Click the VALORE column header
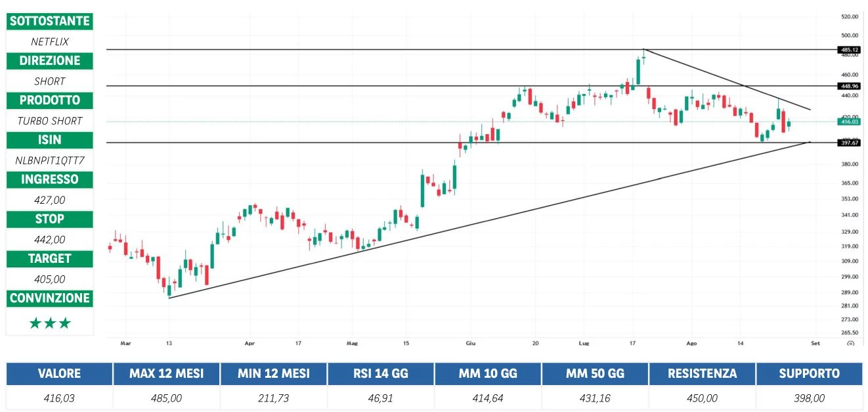The height and width of the screenshot is (412, 868). [x=59, y=373]
